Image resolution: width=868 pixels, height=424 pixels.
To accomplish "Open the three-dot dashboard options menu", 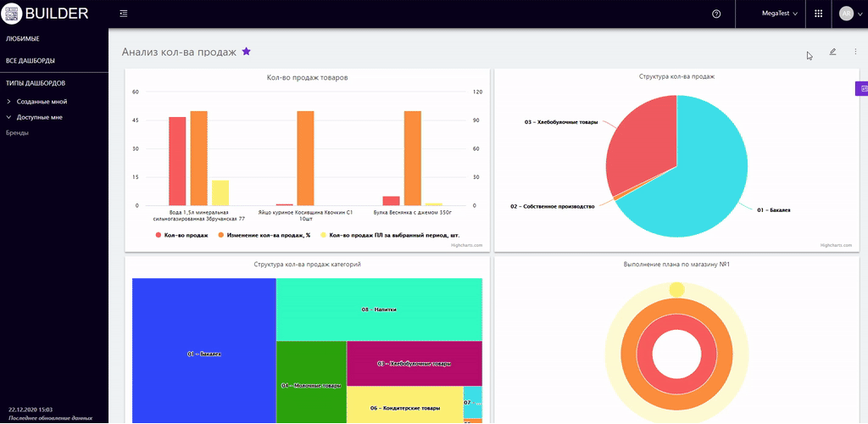I will (x=855, y=52).
